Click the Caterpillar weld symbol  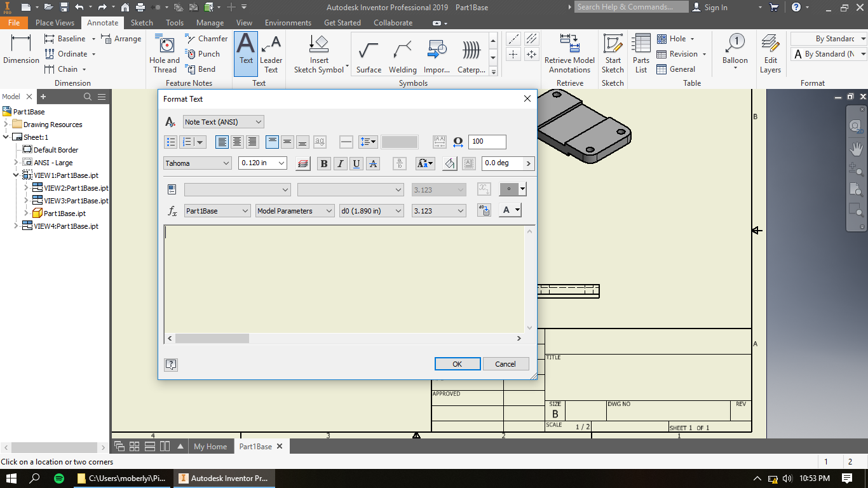point(471,56)
